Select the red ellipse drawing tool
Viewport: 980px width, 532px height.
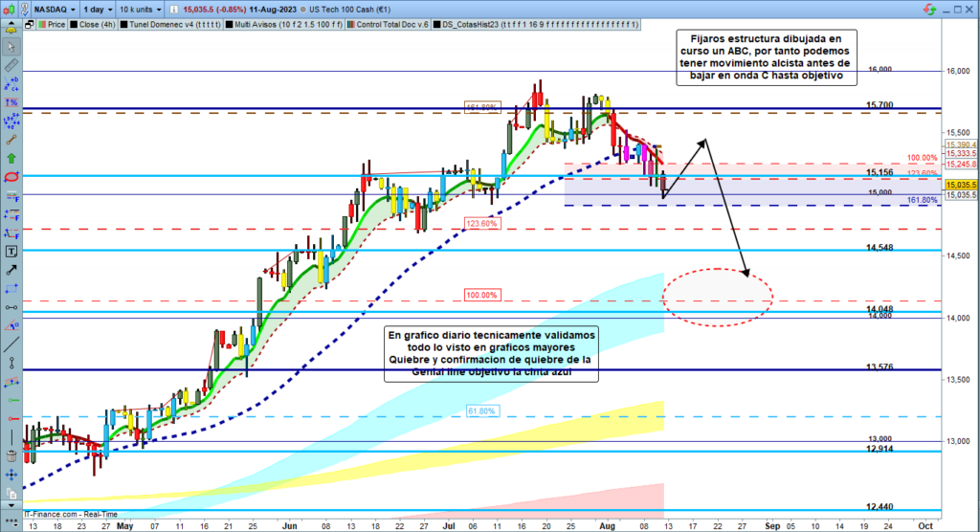(x=12, y=177)
